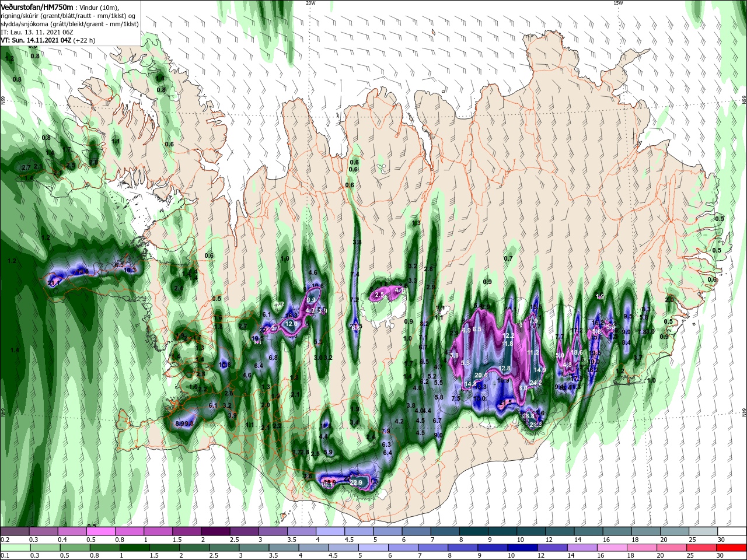Image resolution: width=747 pixels, height=560 pixels.
Task: Click top legend swatch labeled 4 (lavender)
Action: [x=330, y=531]
